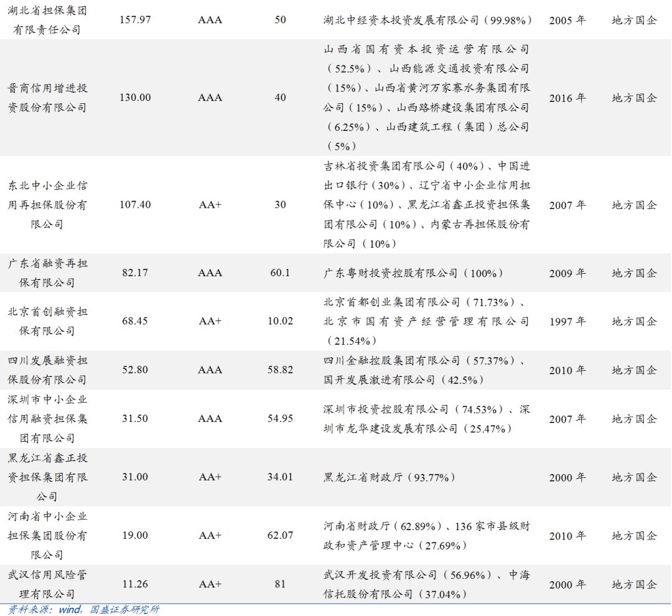Click the shareholder cell starting 武汉开发投资有限公司 (56.96%)
This screenshot has width=672, height=616.
427,584
